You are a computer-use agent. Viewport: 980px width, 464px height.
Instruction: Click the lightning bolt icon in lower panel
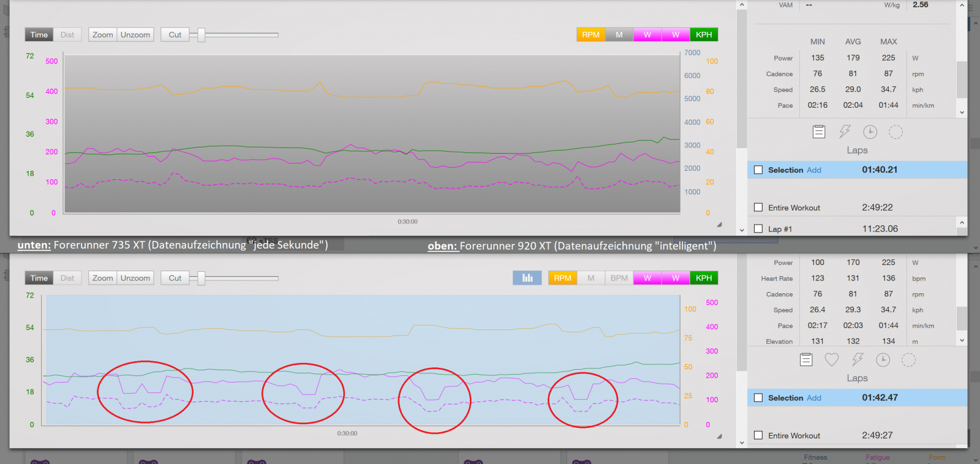coord(857,360)
